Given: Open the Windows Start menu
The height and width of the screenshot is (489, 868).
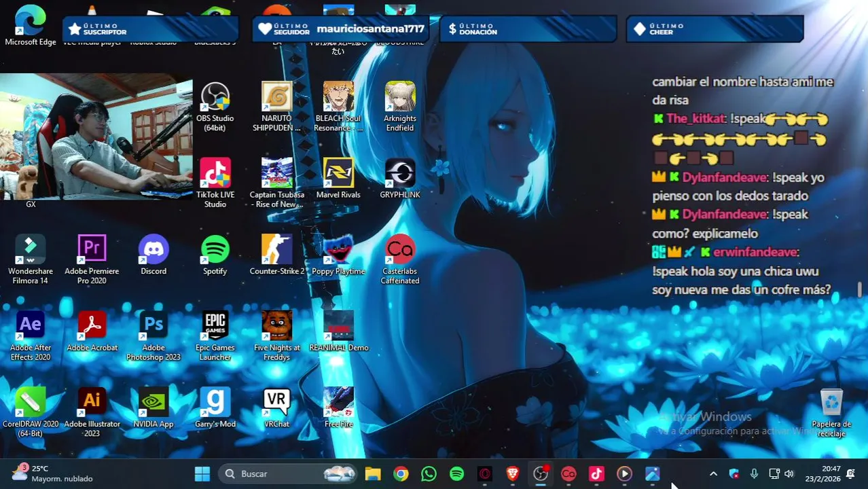Looking at the screenshot, I should click(x=202, y=473).
